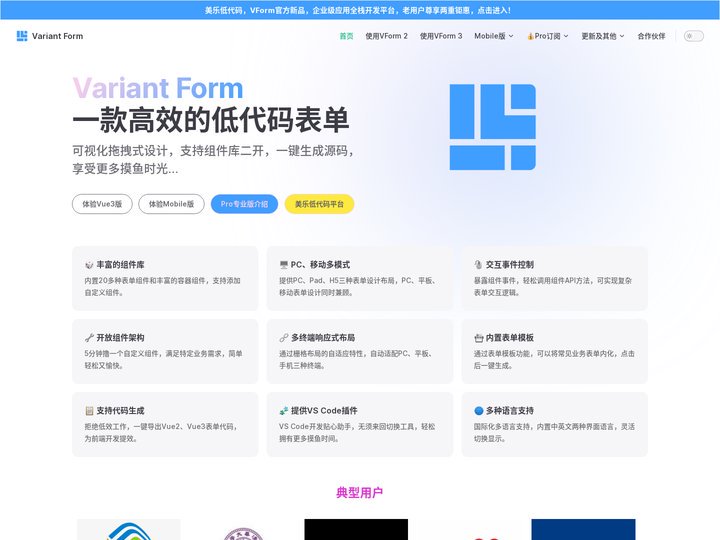Image resolution: width=720 pixels, height=540 pixels.
Task: Click the 内置表单模板 feature title
Action: [x=510, y=338]
